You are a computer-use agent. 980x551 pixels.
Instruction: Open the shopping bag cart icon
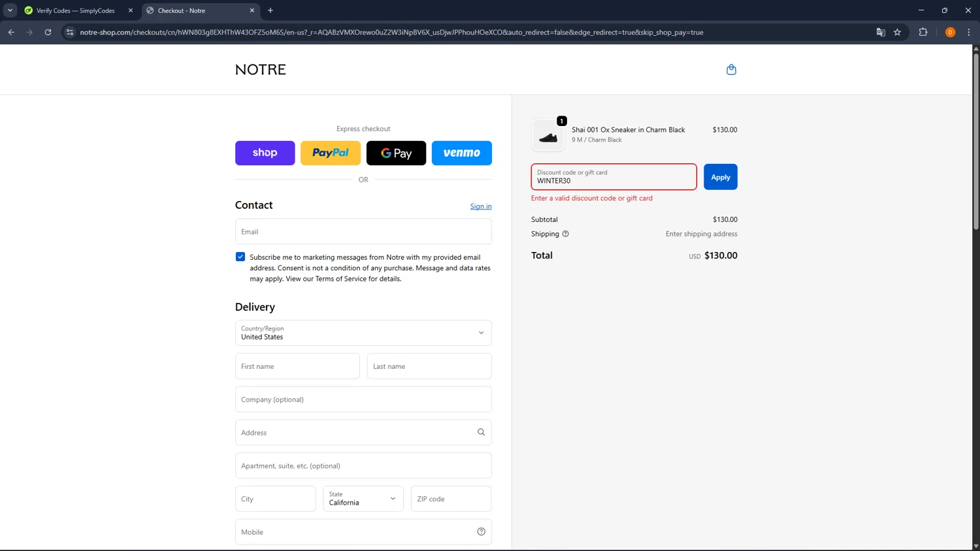[x=731, y=69]
